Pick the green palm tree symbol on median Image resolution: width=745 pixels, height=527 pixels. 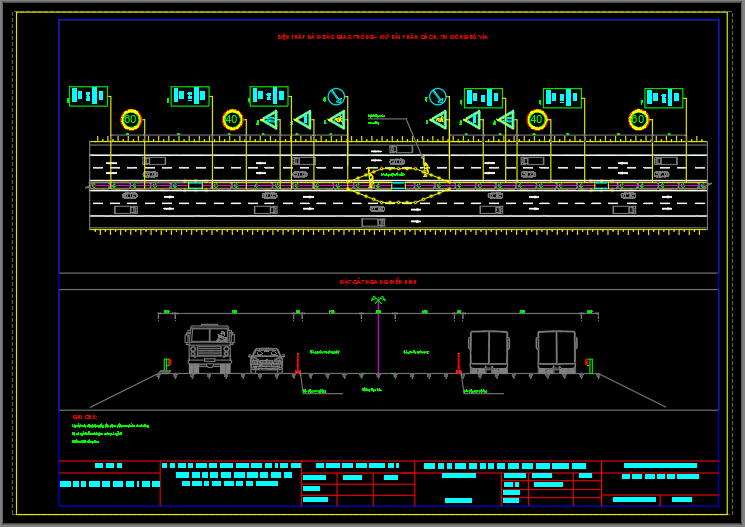coord(378,299)
